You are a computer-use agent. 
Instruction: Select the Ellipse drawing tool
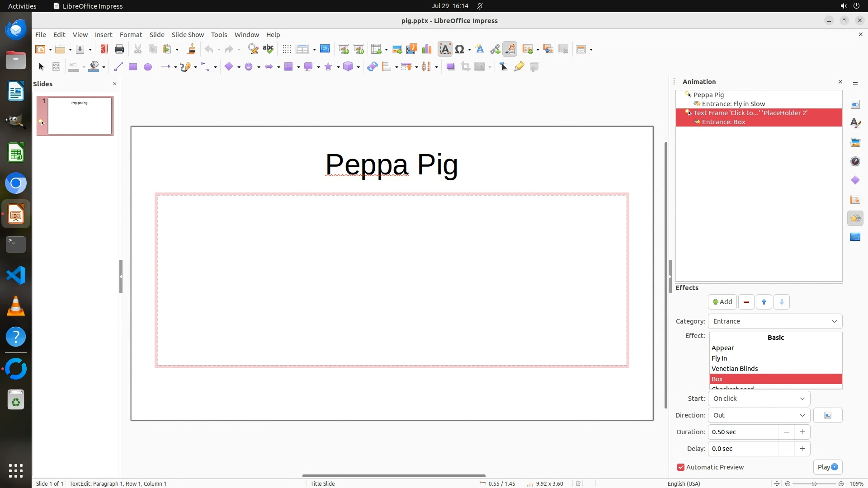(147, 67)
